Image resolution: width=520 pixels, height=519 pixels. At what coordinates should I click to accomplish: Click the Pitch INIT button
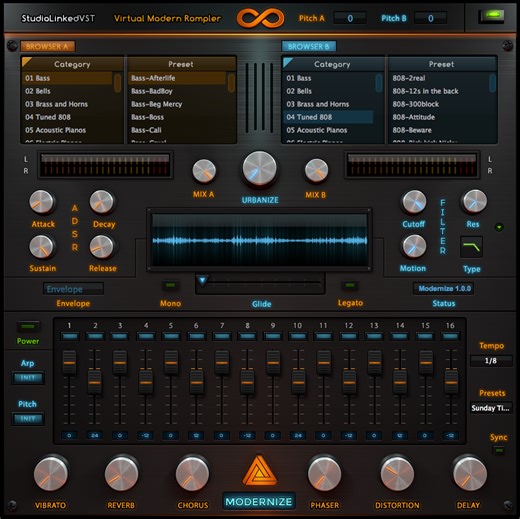[28, 419]
